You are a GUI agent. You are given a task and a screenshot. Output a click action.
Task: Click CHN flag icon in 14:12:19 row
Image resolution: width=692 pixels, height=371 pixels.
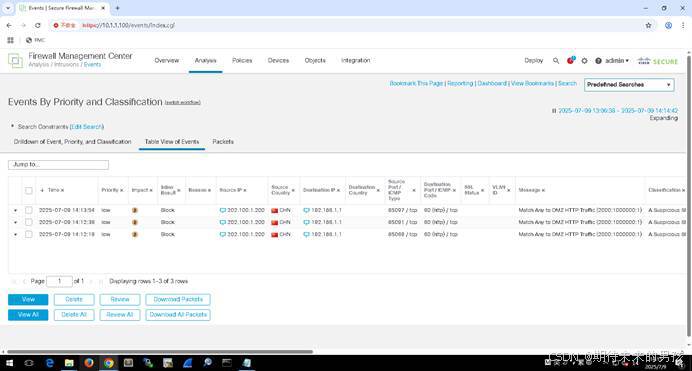[275, 235]
